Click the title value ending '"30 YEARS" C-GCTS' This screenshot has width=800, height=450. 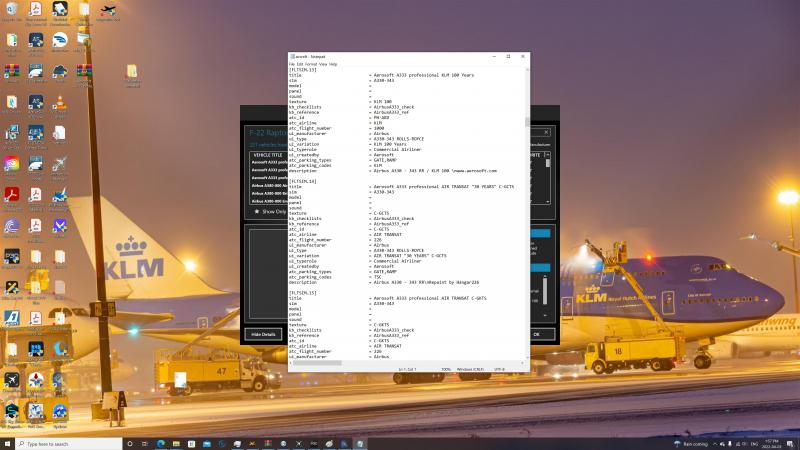[x=443, y=187]
